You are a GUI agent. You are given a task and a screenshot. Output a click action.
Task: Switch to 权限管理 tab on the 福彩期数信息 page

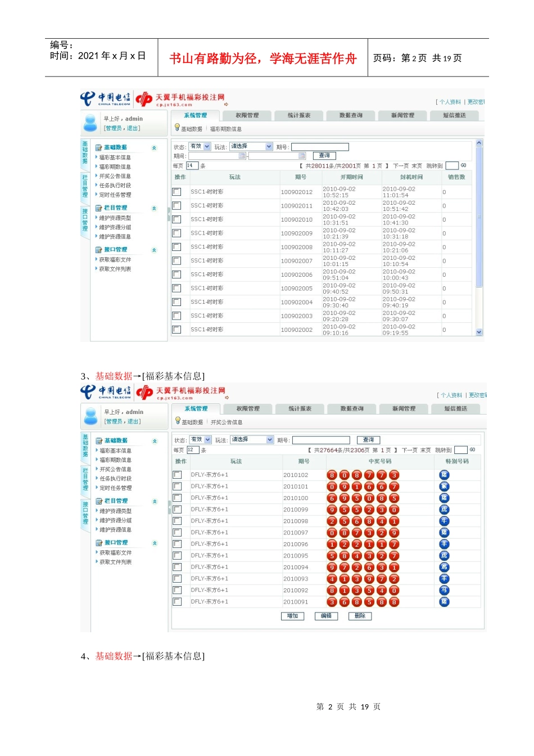(247, 115)
